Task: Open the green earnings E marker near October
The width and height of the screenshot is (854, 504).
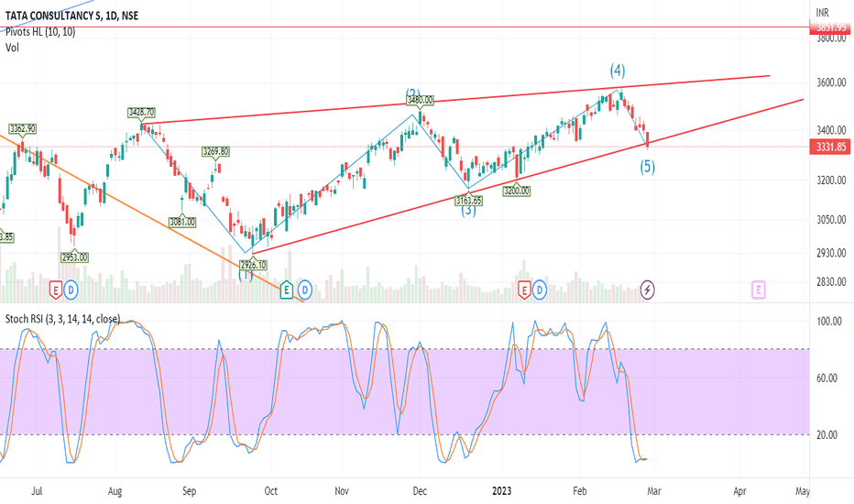Action: click(x=287, y=290)
